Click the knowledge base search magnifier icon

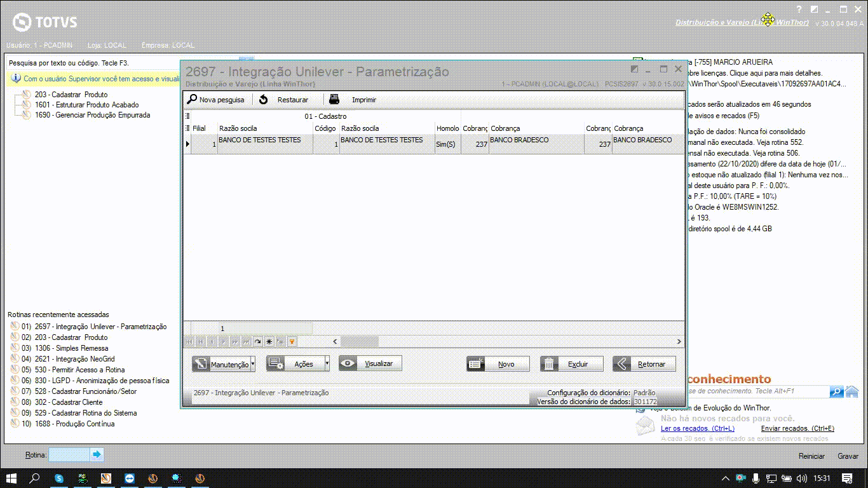(837, 391)
